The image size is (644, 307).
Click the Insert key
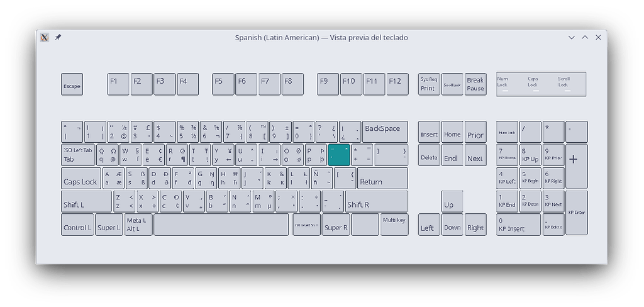click(x=429, y=132)
